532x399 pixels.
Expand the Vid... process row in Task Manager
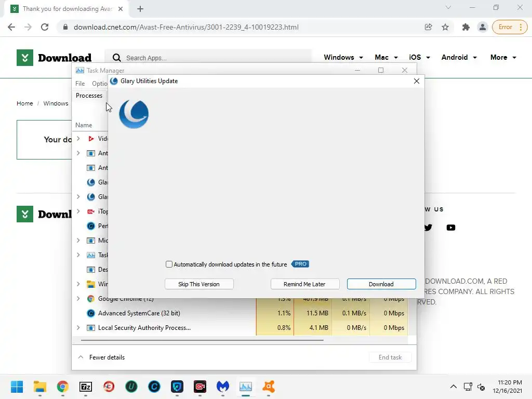coord(78,138)
